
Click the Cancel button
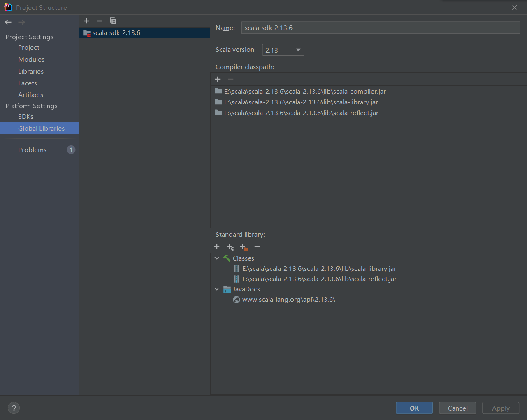457,408
